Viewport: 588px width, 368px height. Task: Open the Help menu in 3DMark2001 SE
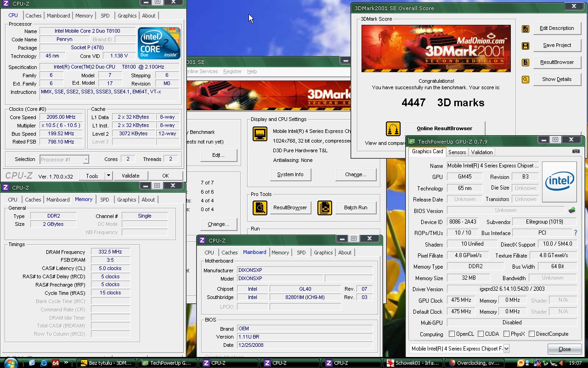tap(252, 71)
